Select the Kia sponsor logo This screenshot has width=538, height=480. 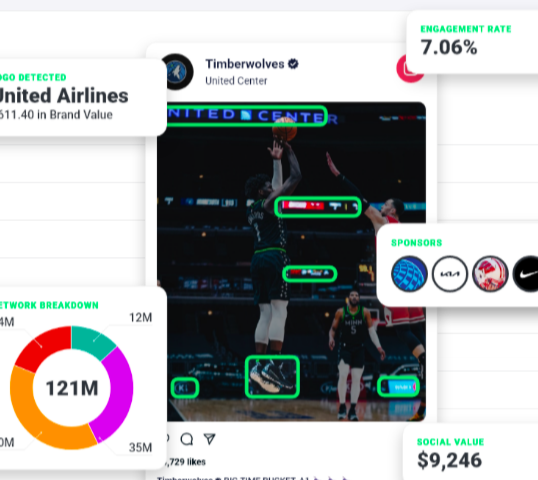click(x=449, y=274)
